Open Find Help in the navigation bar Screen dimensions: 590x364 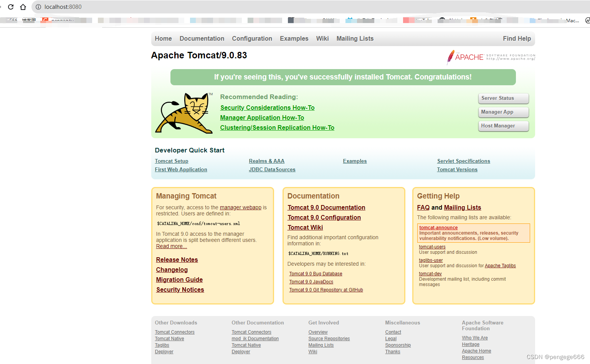tap(517, 38)
